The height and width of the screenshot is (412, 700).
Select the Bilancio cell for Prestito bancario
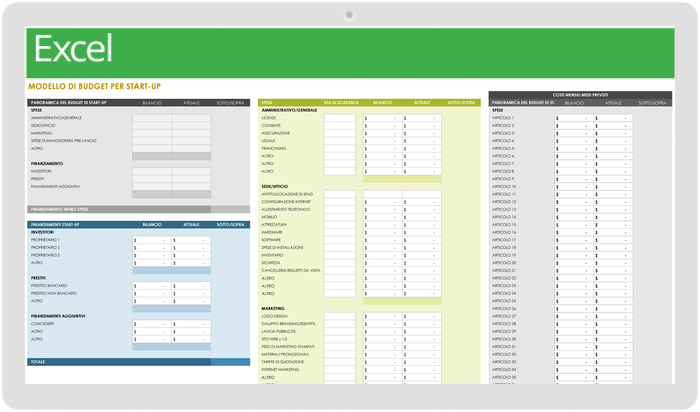coord(152,286)
